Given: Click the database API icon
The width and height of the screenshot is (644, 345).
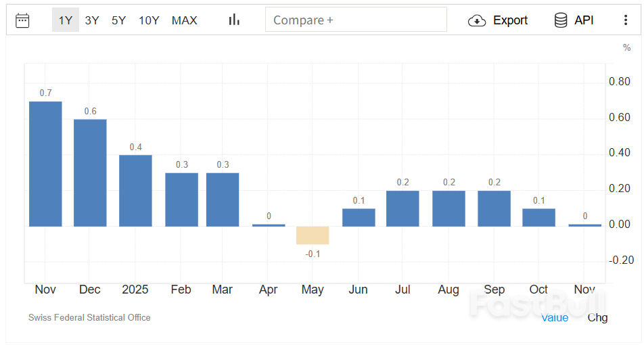Looking at the screenshot, I should click(x=561, y=20).
